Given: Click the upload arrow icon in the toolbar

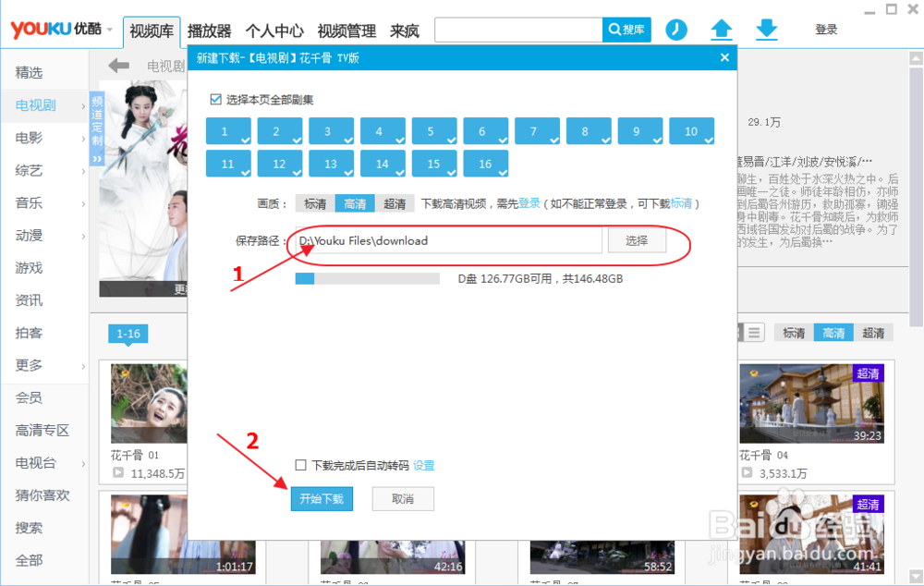Looking at the screenshot, I should pos(722,30).
